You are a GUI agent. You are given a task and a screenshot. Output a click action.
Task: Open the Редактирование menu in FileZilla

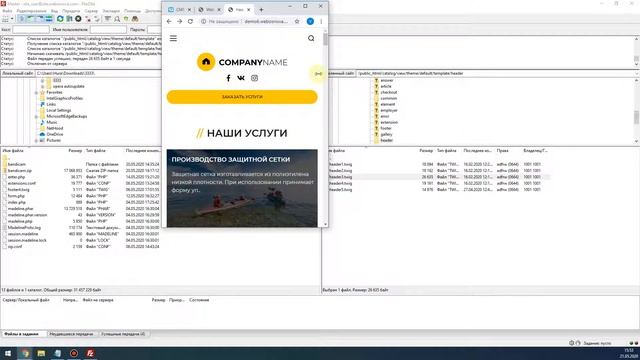click(31, 11)
